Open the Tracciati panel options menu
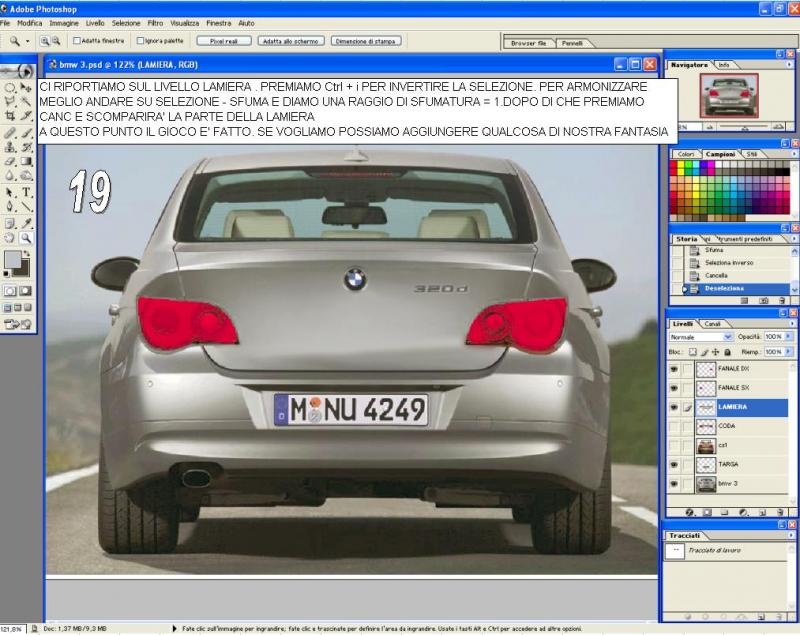This screenshot has height=635, width=800. [791, 536]
